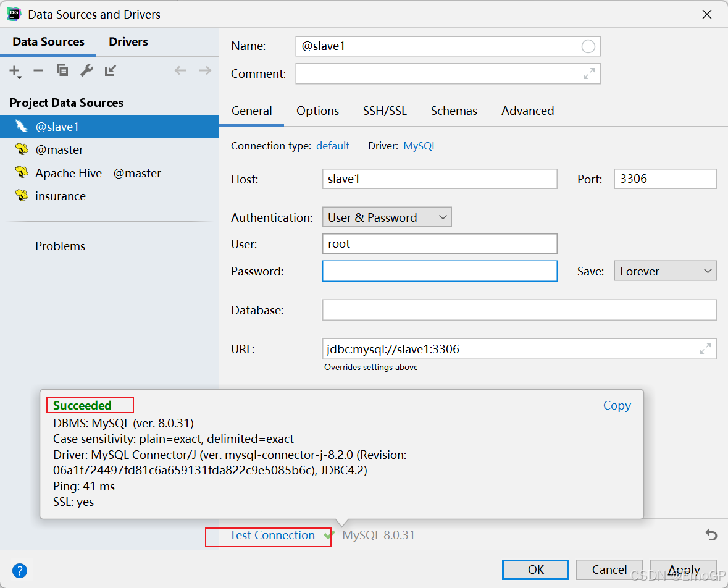Expand the Comment field with the arrows icon

click(588, 74)
